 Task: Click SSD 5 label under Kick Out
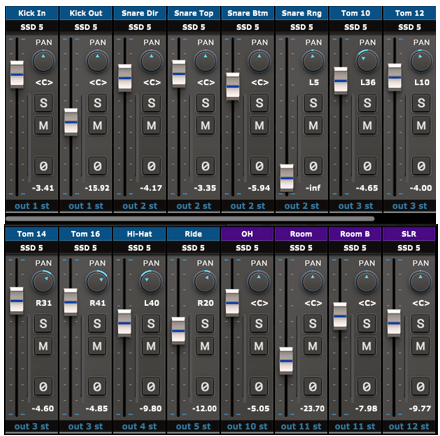(86, 27)
